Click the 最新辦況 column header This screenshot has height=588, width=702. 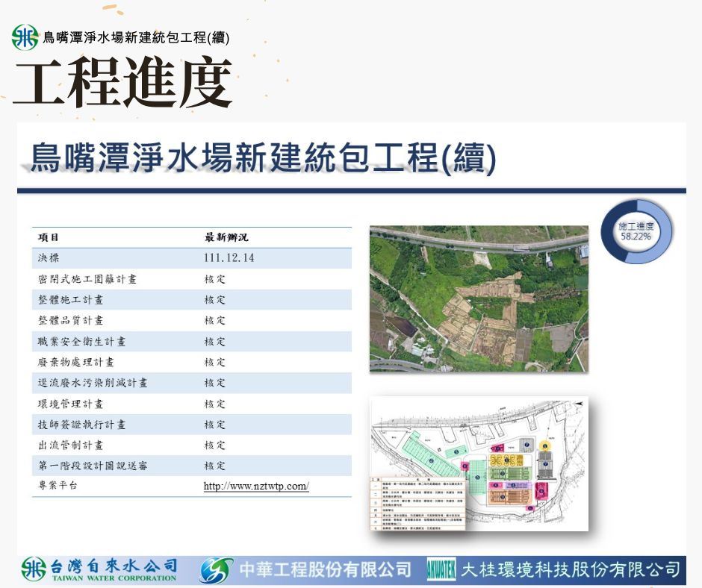point(226,237)
